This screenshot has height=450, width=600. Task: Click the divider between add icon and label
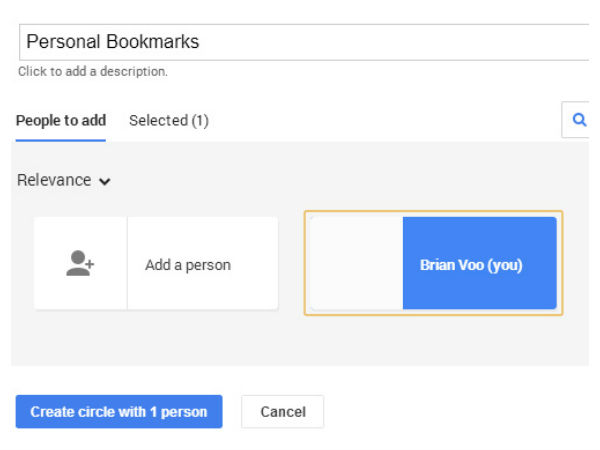pyautogui.click(x=127, y=264)
